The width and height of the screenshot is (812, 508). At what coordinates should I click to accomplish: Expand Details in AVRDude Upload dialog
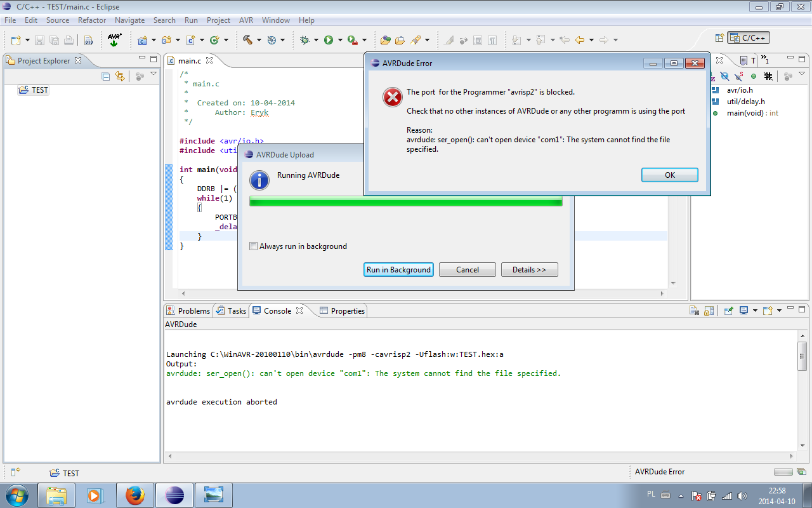tap(529, 270)
